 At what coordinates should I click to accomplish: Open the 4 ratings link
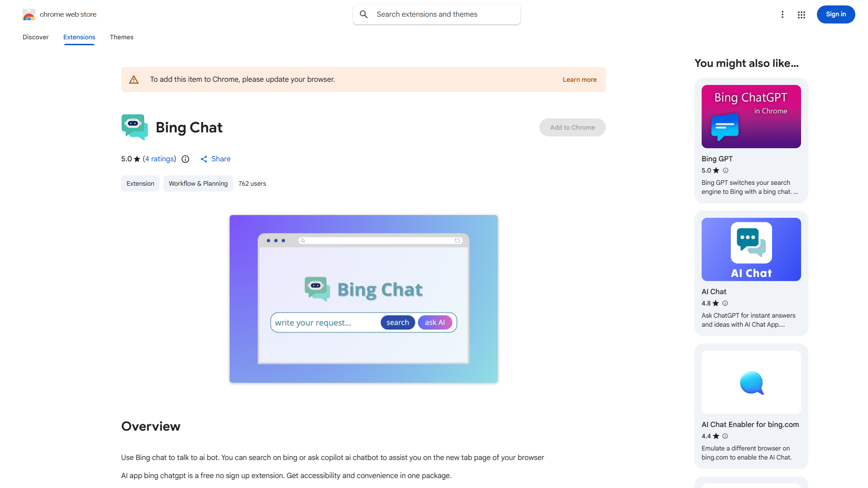pyautogui.click(x=160, y=159)
